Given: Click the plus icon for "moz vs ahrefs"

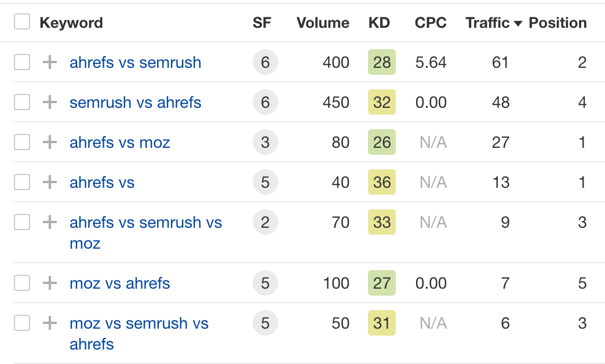Looking at the screenshot, I should [x=49, y=283].
